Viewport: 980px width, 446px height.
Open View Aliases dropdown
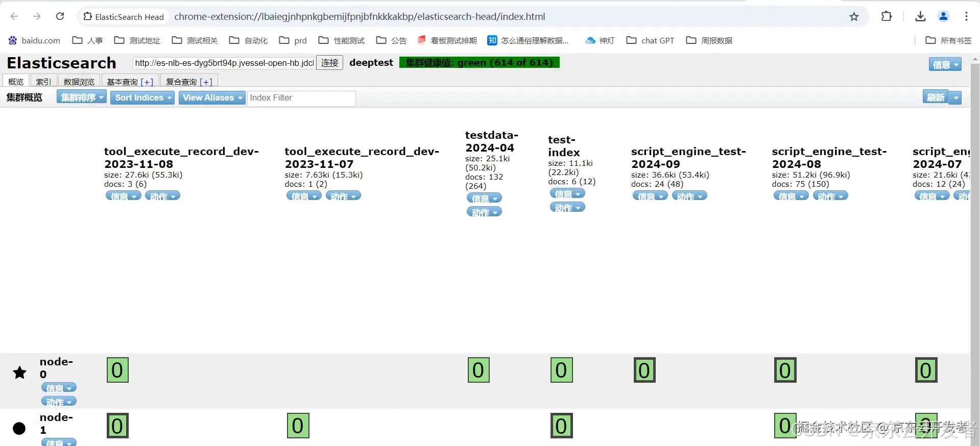pyautogui.click(x=212, y=97)
